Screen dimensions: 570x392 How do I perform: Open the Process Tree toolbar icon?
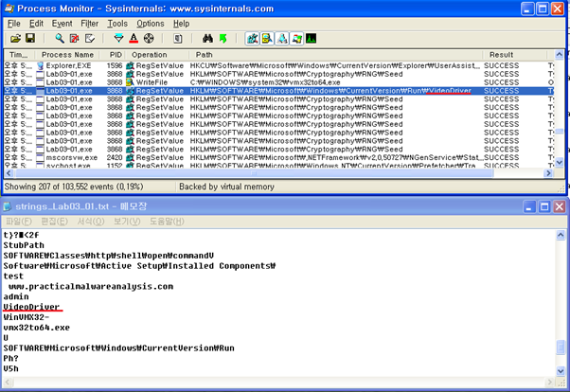(x=178, y=38)
